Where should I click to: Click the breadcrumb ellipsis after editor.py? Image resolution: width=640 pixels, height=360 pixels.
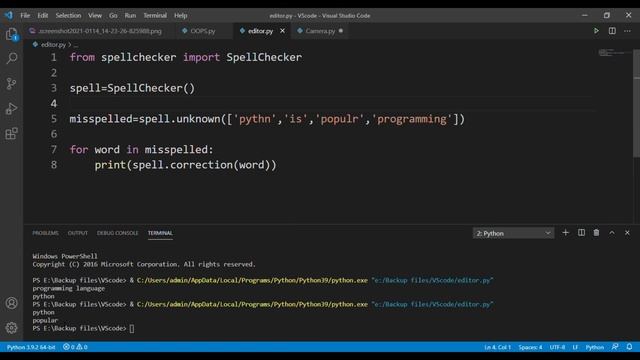pyautogui.click(x=76, y=45)
